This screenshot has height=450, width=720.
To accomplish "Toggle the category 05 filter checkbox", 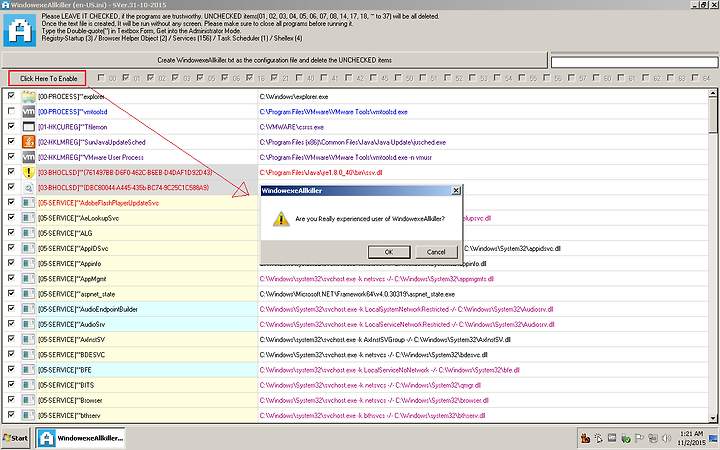I will click(x=201, y=78).
